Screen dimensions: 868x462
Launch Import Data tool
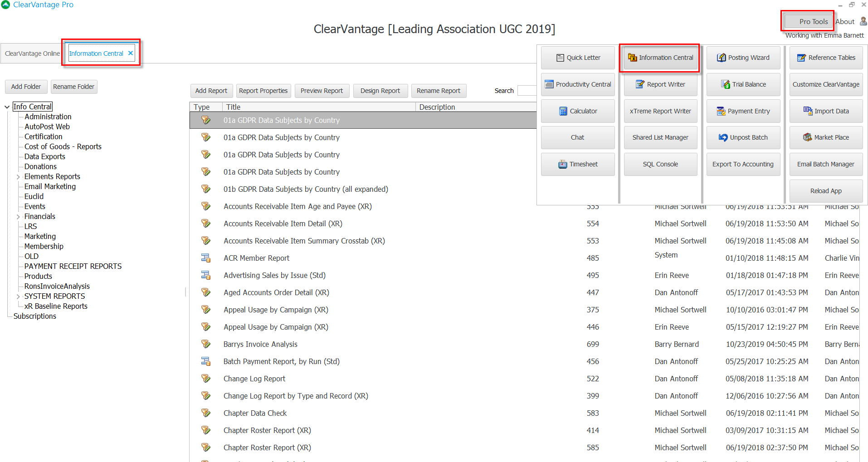(x=826, y=111)
